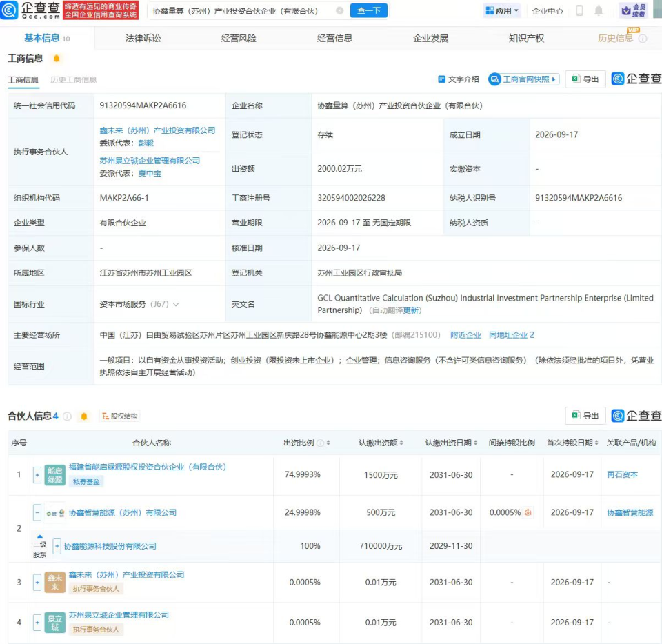This screenshot has width=662, height=644.
Task: Click 更新 auto-translation link
Action: [411, 310]
